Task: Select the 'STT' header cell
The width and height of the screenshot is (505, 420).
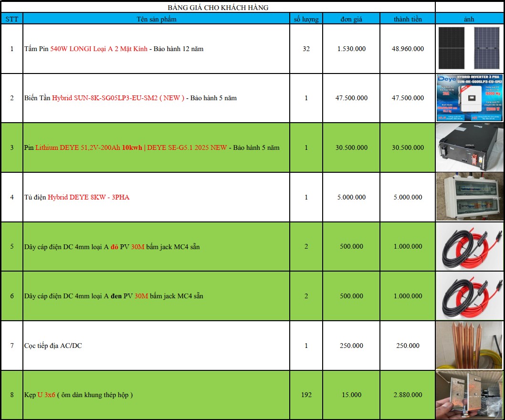Action: click(x=12, y=19)
